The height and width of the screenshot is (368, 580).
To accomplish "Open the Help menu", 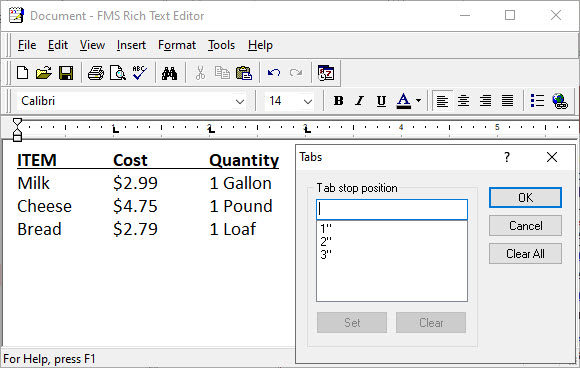I will [x=260, y=45].
